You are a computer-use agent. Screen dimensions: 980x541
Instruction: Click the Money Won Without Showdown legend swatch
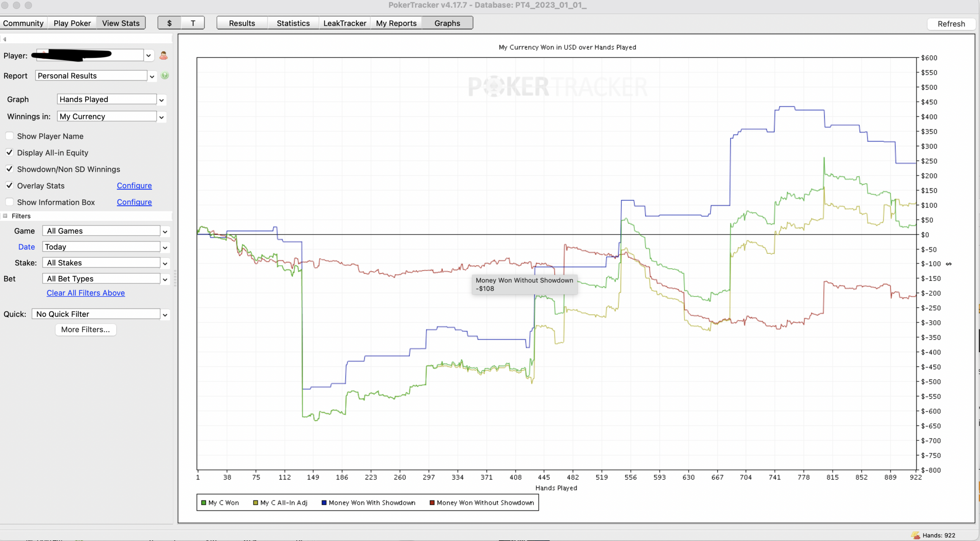click(432, 502)
